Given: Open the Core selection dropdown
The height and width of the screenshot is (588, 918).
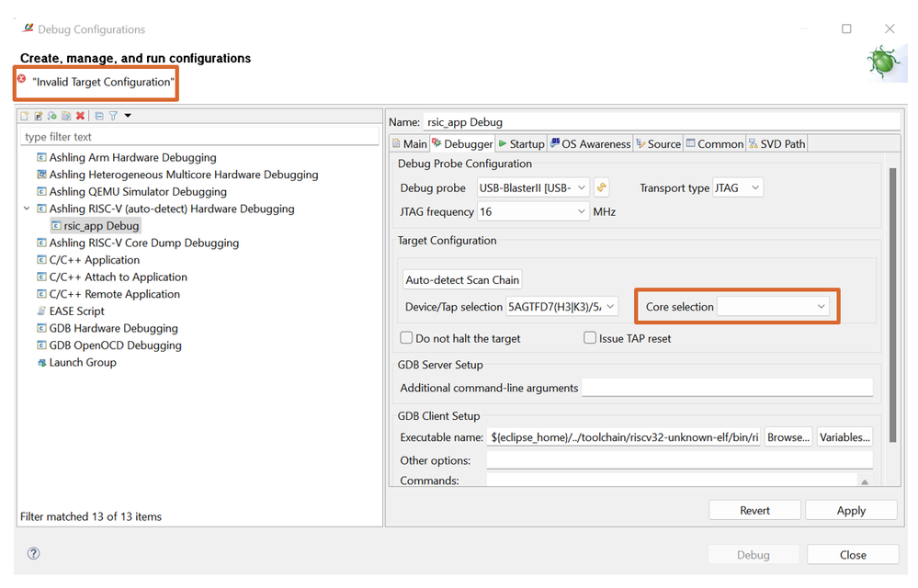Looking at the screenshot, I should [822, 304].
